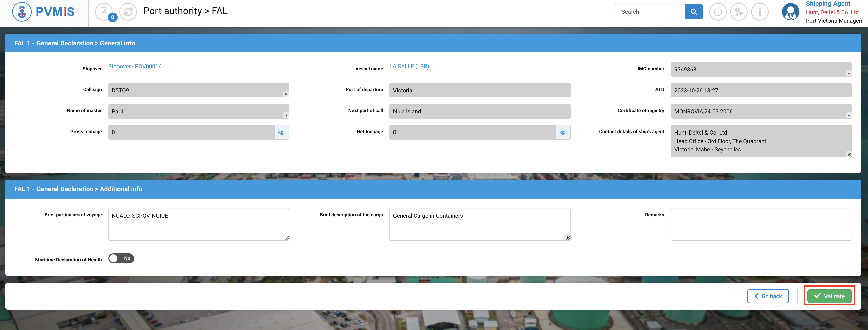Open the documents icon with counter badge
The height and width of the screenshot is (330, 868).
[x=104, y=12]
